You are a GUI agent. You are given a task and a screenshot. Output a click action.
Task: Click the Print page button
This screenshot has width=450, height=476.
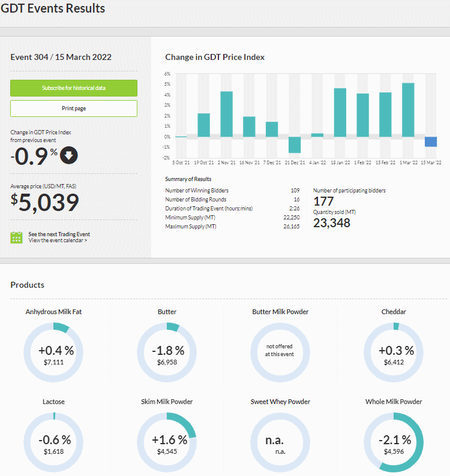click(x=74, y=109)
